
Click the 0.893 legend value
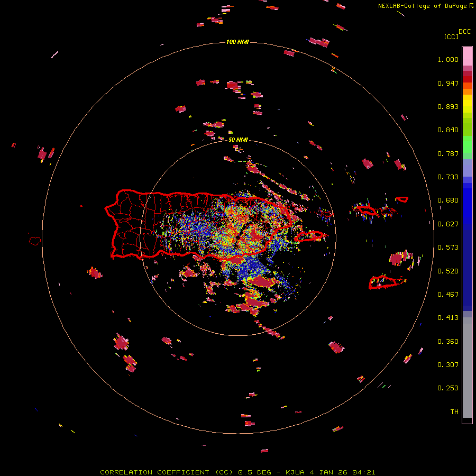point(448,106)
